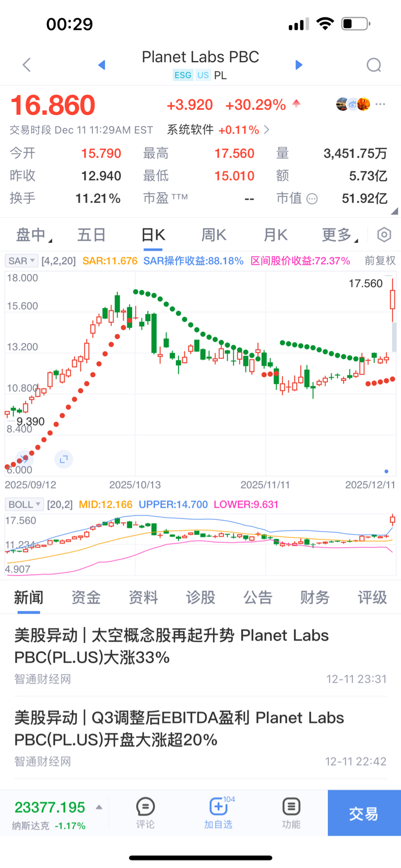This screenshot has height=868, width=401.
Task: Open the 资料 profile tab
Action: (x=144, y=597)
